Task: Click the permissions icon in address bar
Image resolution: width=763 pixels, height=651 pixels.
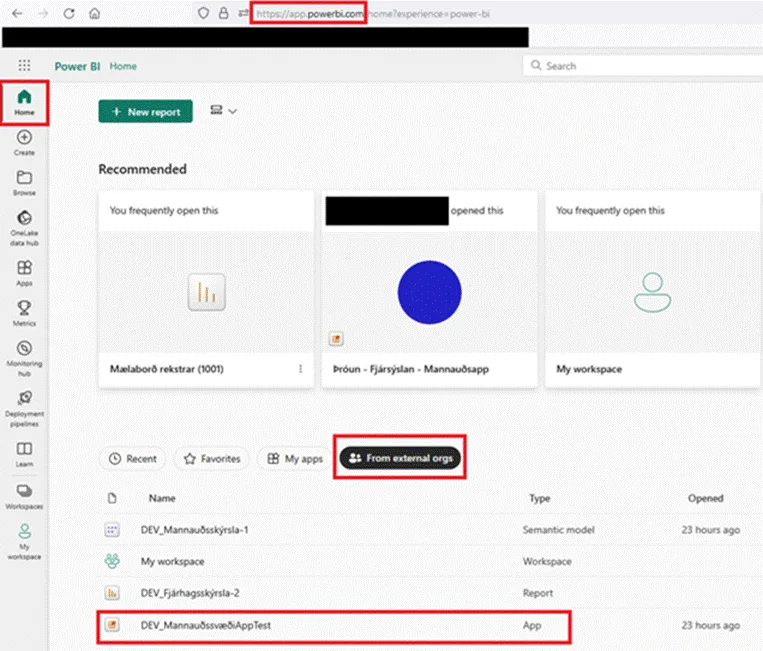Action: point(243,13)
